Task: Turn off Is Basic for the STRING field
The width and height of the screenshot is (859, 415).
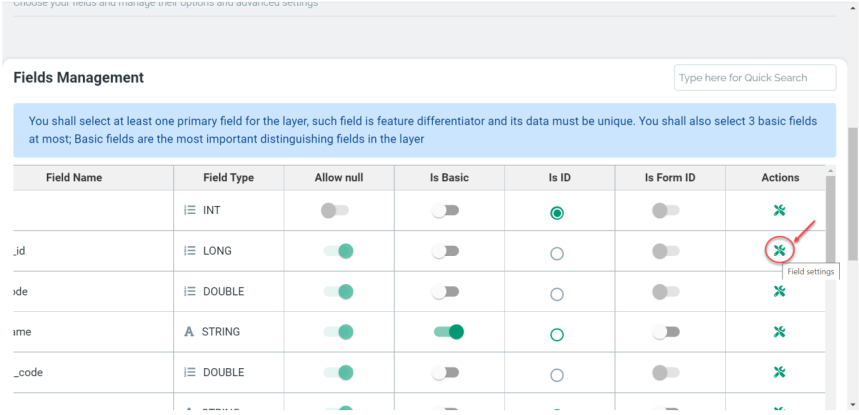Action: 449,332
